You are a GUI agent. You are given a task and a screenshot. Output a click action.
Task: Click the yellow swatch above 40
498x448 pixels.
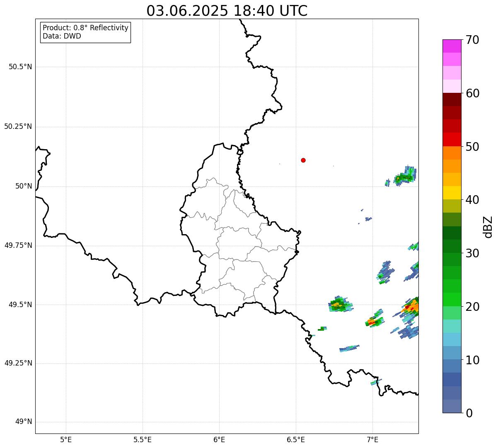pyautogui.click(x=452, y=193)
